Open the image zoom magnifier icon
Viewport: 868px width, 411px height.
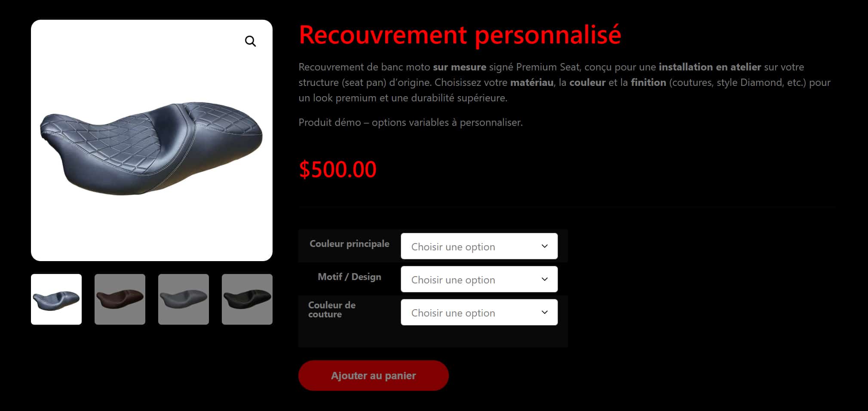(x=250, y=41)
